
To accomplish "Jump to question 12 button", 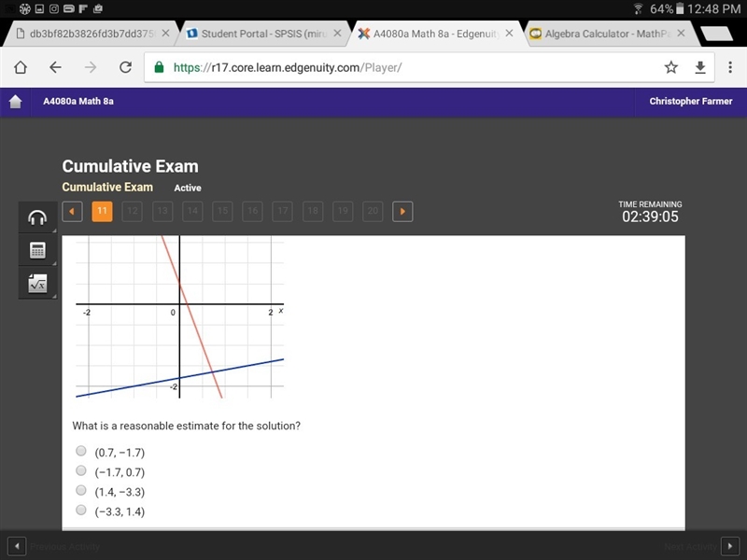I will pos(132,212).
